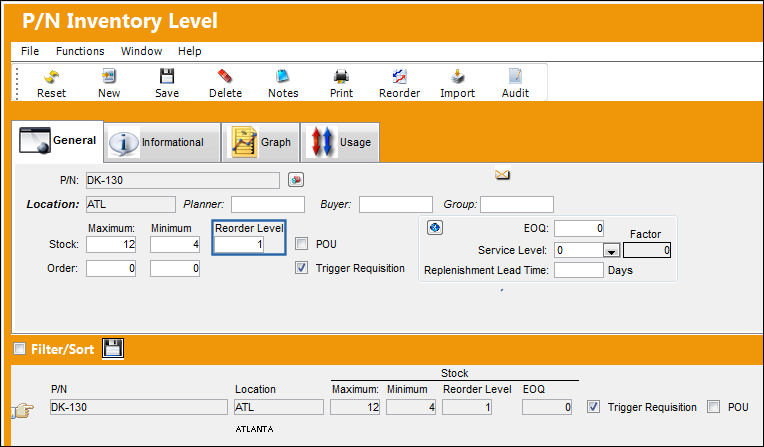Click the Stock Maximum field showing 12

coord(111,244)
